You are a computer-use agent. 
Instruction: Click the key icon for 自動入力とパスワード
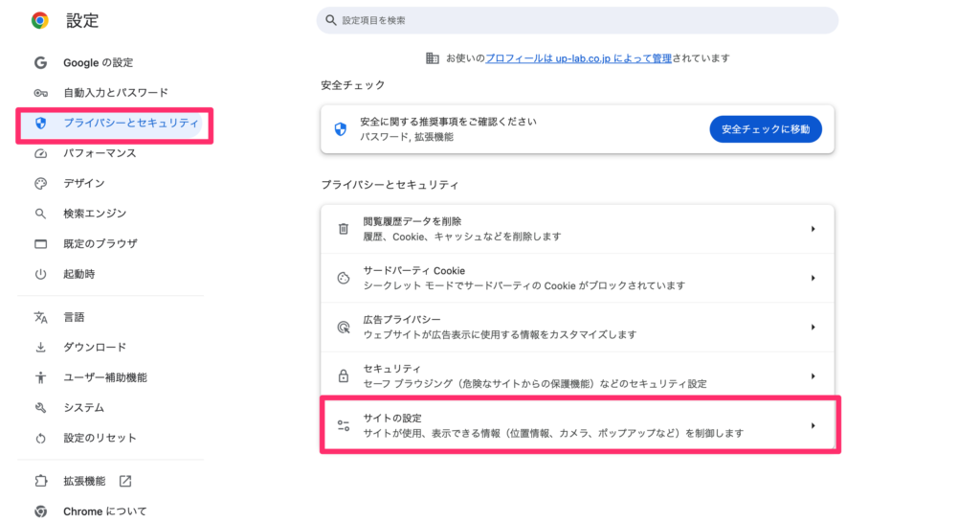tap(40, 93)
